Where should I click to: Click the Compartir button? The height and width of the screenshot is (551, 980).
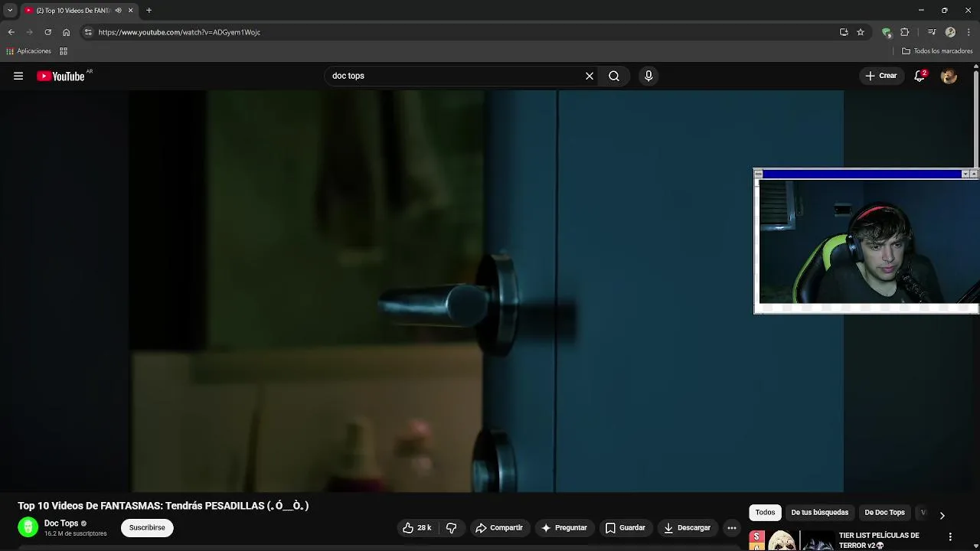[499, 527]
